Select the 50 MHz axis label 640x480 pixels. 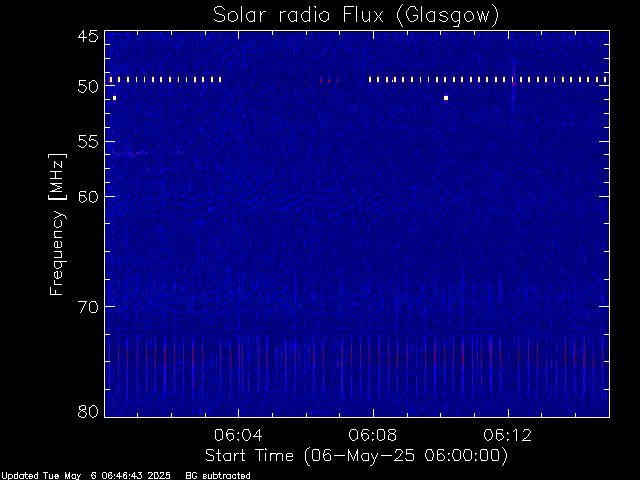tap(88, 87)
